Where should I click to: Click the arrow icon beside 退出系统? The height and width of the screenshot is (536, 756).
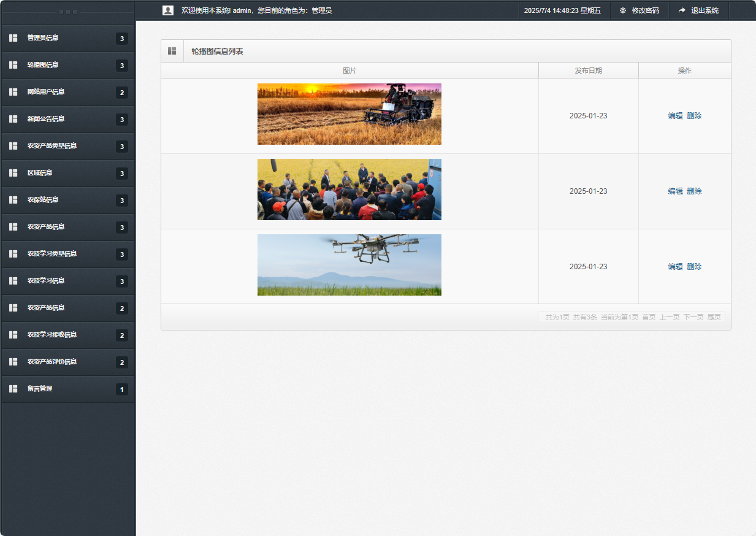pyautogui.click(x=682, y=10)
